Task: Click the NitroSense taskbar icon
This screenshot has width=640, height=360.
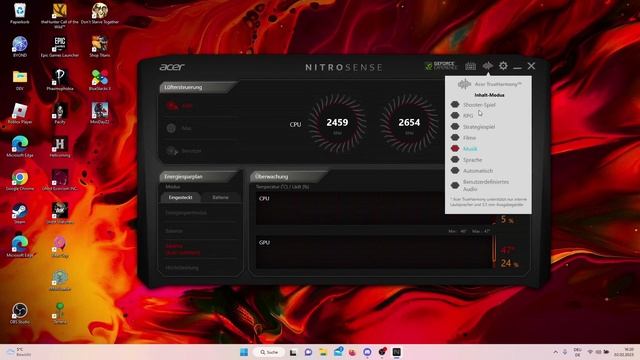Action: [396, 352]
